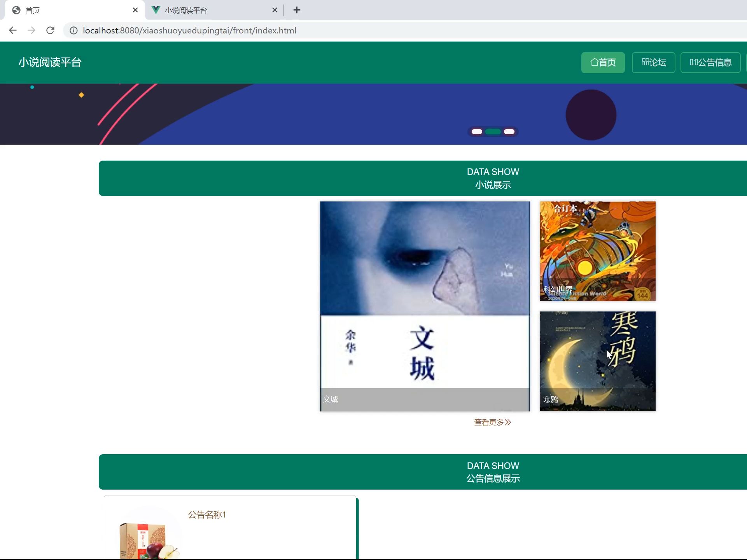Open the 文城 novel cover
This screenshot has width=747, height=560.
coord(425,306)
